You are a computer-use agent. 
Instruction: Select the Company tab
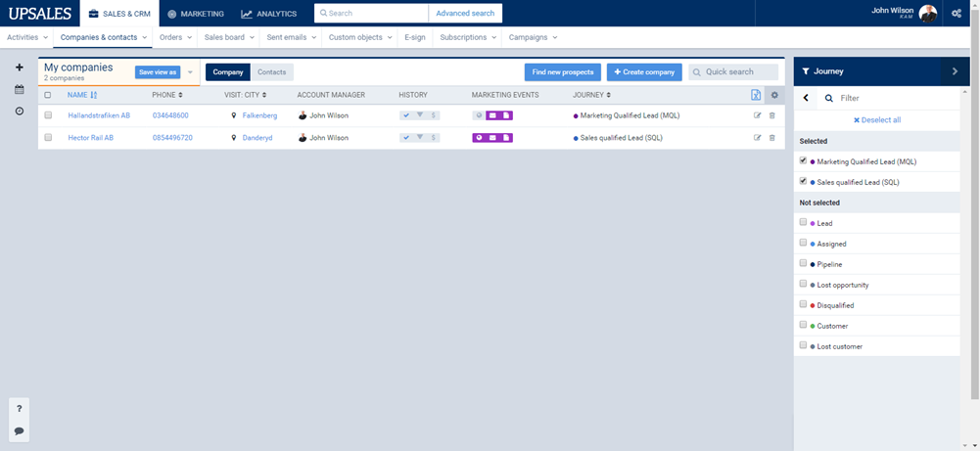228,72
